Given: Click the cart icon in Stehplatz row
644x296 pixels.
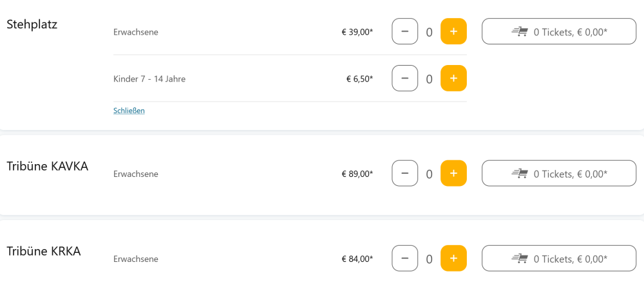Looking at the screenshot, I should tap(520, 32).
